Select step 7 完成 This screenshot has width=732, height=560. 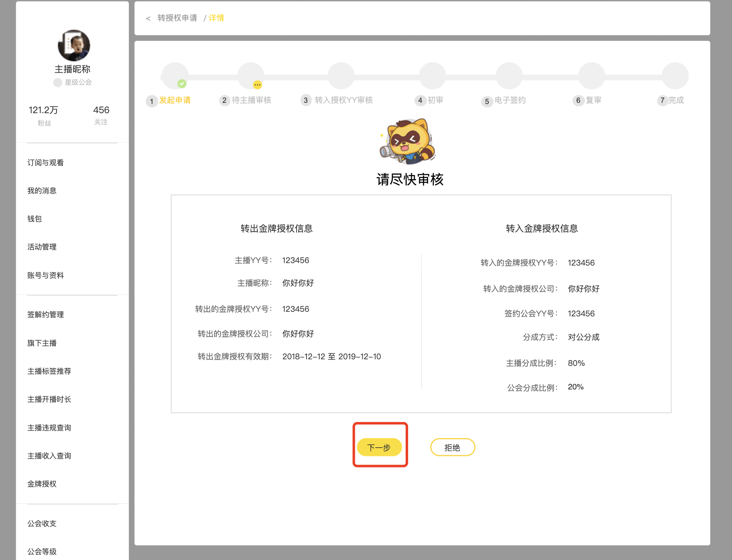point(670,100)
